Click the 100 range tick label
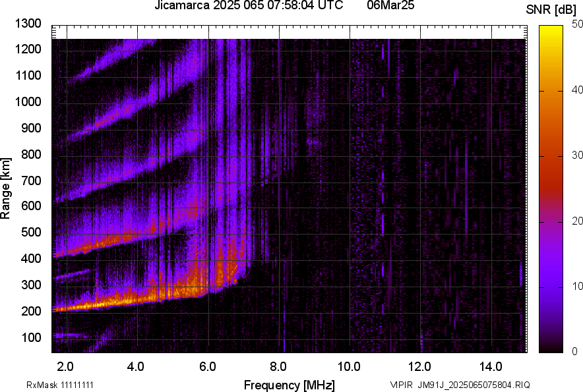 point(32,337)
